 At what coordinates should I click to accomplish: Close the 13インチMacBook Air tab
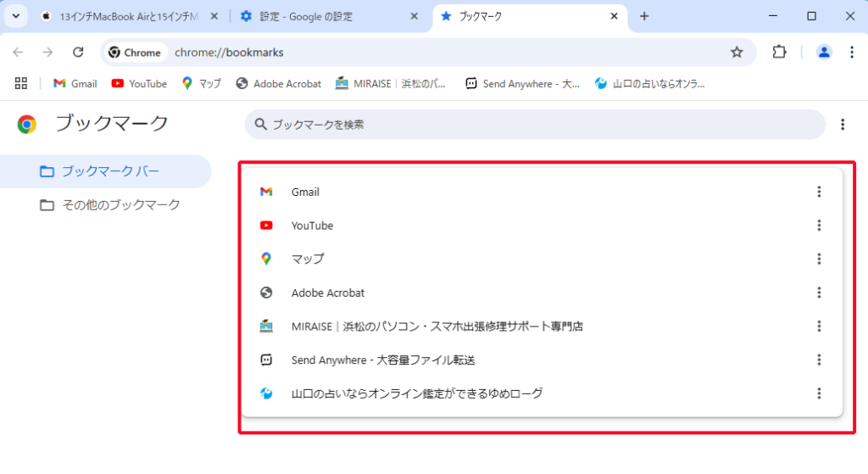tap(214, 17)
